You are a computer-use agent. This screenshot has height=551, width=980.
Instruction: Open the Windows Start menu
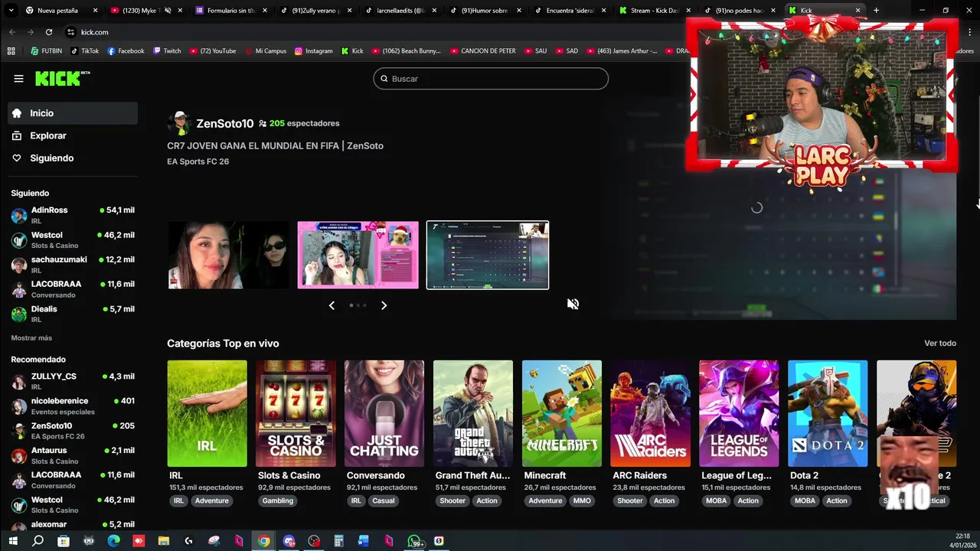(x=12, y=541)
